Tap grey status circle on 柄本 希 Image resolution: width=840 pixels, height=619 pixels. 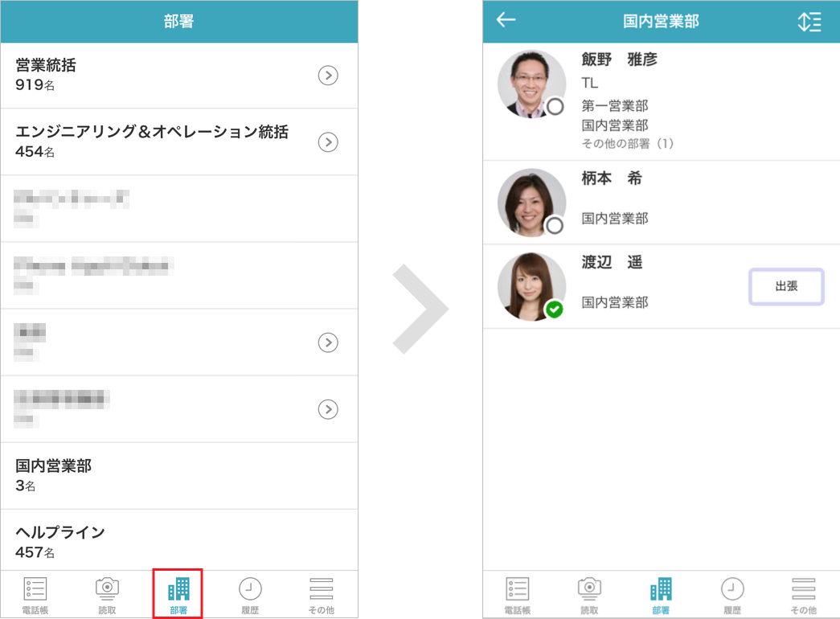(x=555, y=226)
